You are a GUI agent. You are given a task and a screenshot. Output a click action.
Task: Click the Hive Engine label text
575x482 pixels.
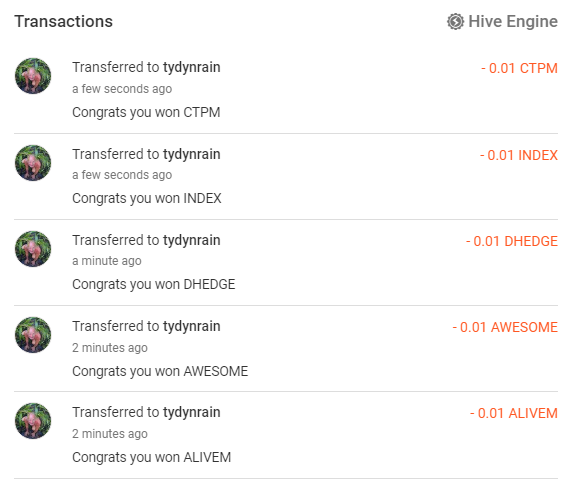tap(513, 22)
